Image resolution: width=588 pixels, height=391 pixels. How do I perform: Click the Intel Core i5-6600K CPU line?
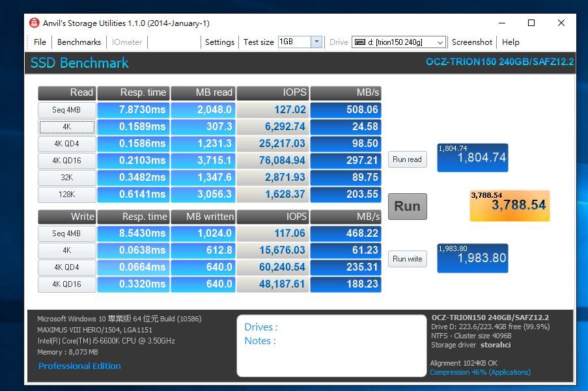pos(106,341)
